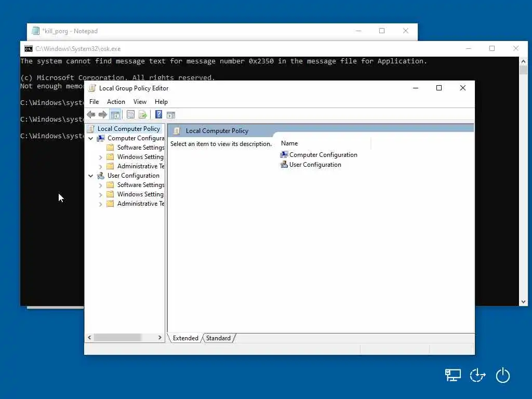Maximize the kill_porg Notepad window
532x399 pixels.
[x=382, y=31]
